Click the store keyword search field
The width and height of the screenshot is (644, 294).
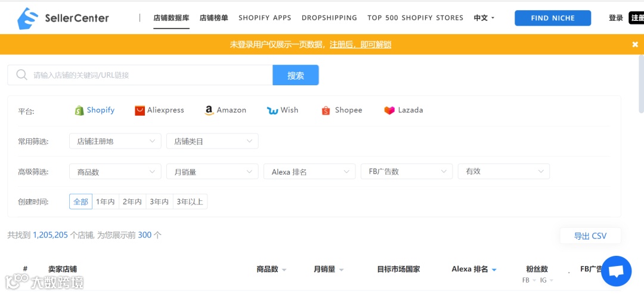[140, 75]
